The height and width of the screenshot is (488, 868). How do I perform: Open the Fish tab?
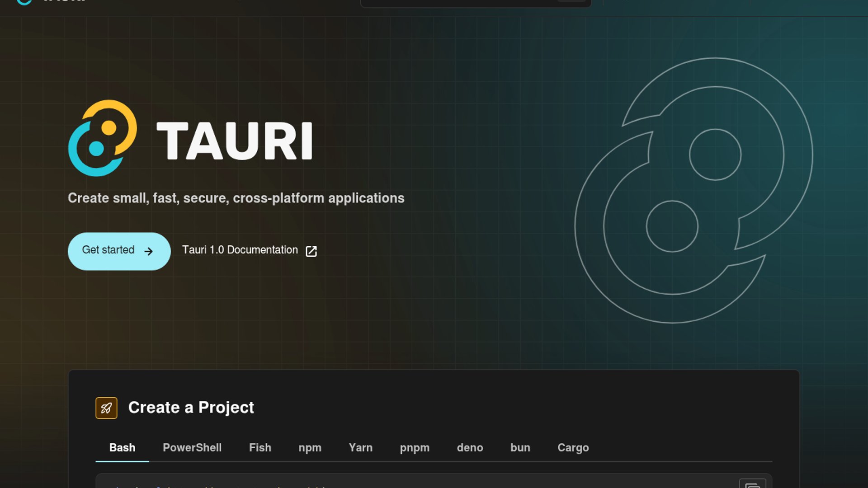click(x=260, y=448)
